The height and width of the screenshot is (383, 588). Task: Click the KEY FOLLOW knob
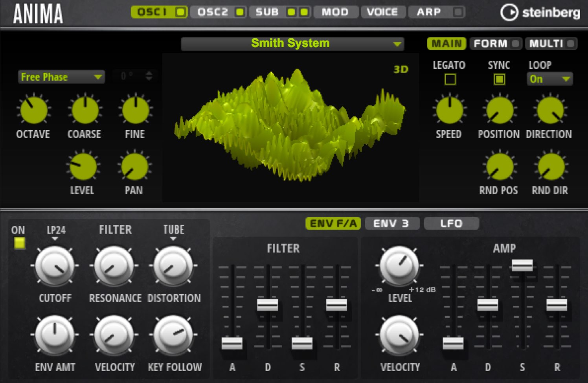[173, 335]
